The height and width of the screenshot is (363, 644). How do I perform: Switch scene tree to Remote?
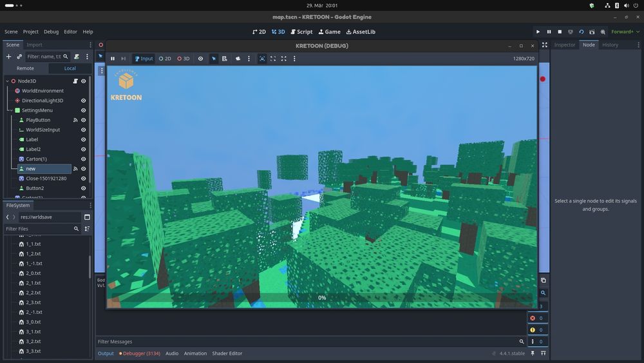point(26,68)
